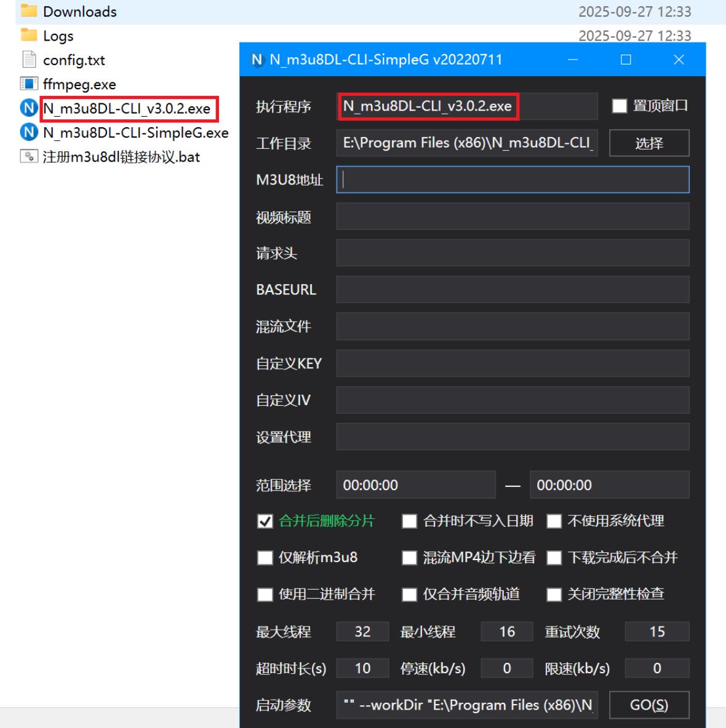Select the config.txt file icon

[x=29, y=60]
